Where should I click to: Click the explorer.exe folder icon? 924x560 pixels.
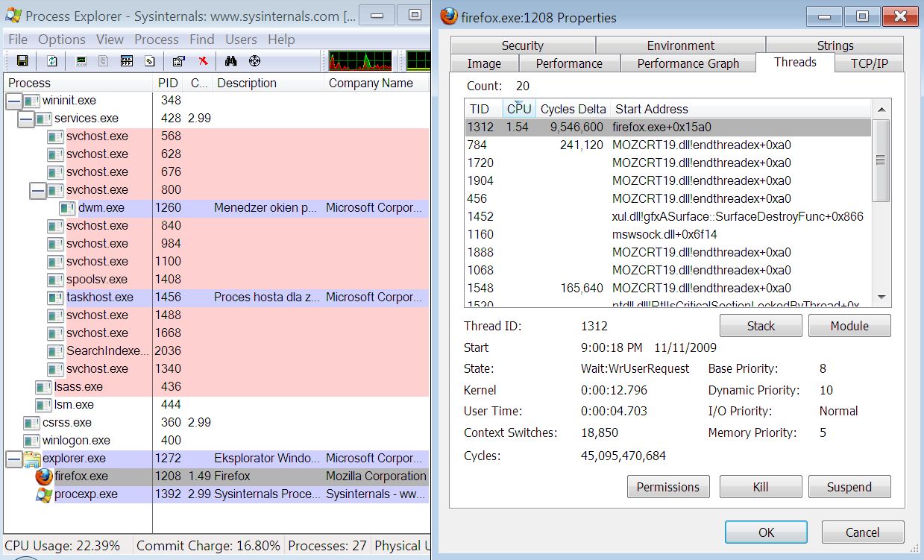click(x=32, y=458)
